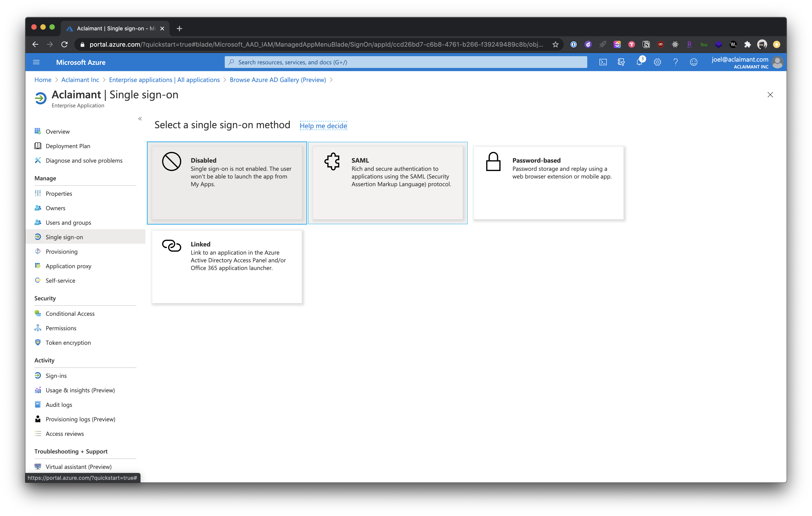Image resolution: width=812 pixels, height=516 pixels.
Task: Click the Access reviews list icon
Action: pos(38,433)
